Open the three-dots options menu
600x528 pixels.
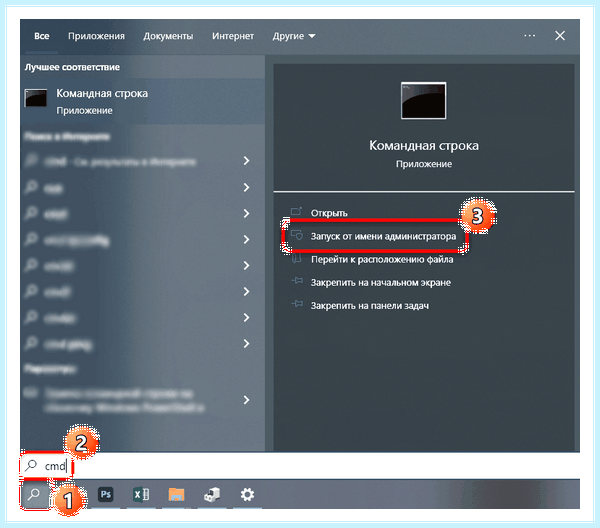(x=530, y=36)
